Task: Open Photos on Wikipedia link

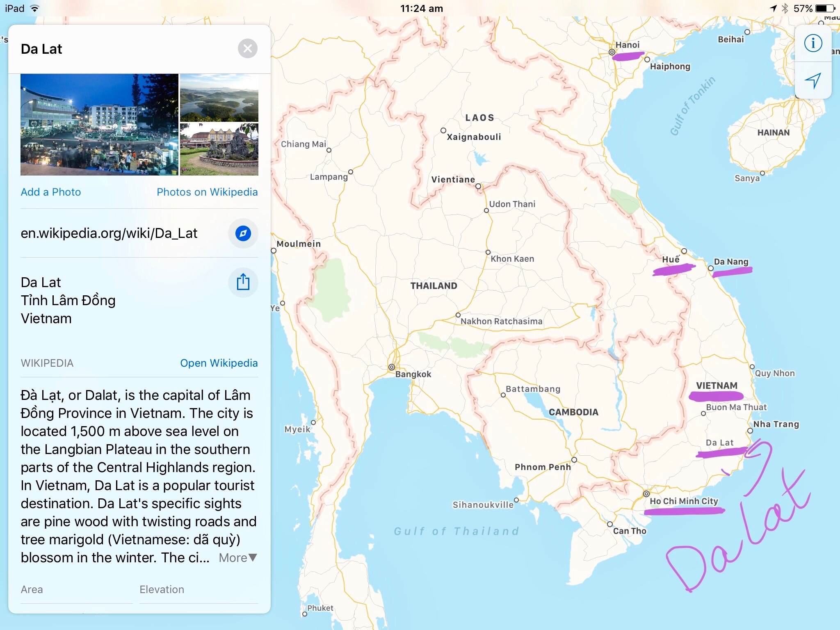Action: click(207, 192)
